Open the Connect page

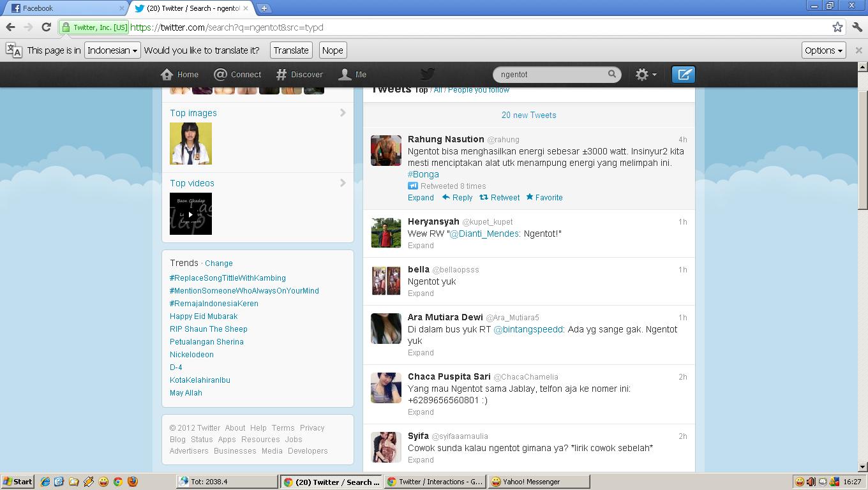(237, 75)
